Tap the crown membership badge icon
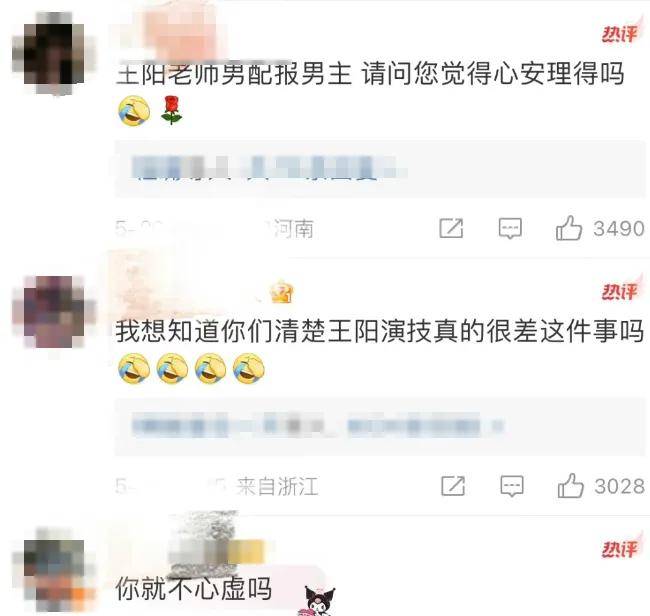Screen dimensions: 650x616 point(282,291)
